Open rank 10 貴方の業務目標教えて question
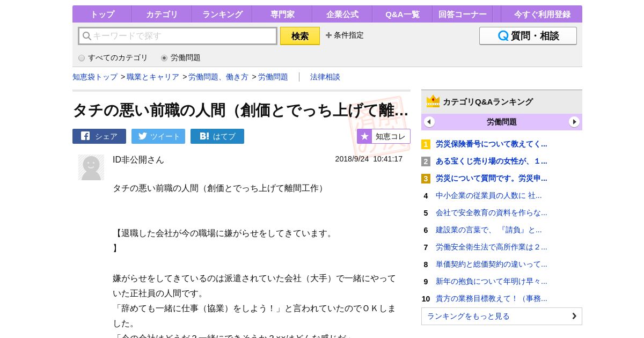The width and height of the screenshot is (644, 338). point(492,298)
